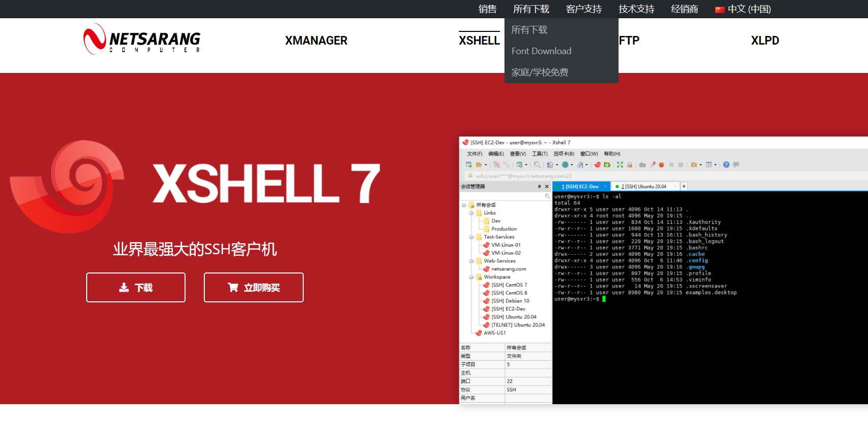
Task: Open the 经销商 top navigation link
Action: (x=684, y=9)
